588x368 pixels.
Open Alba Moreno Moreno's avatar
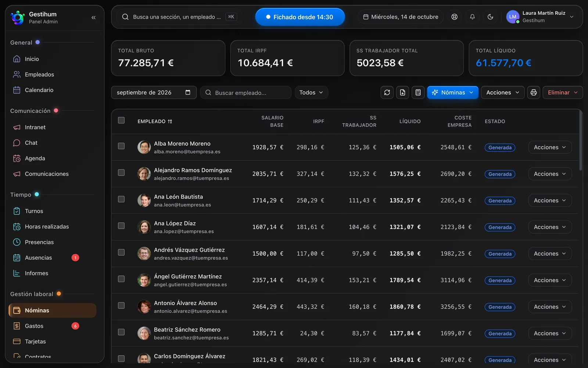click(x=144, y=147)
